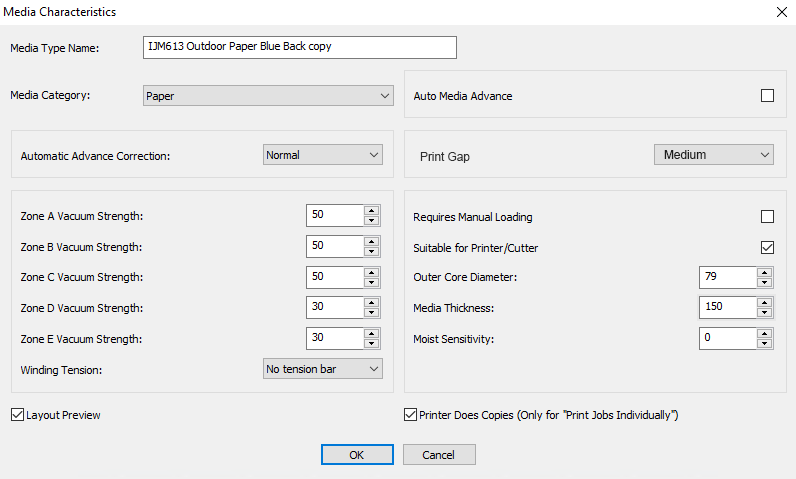Click the OK button
This screenshot has width=796, height=479.
click(x=357, y=455)
